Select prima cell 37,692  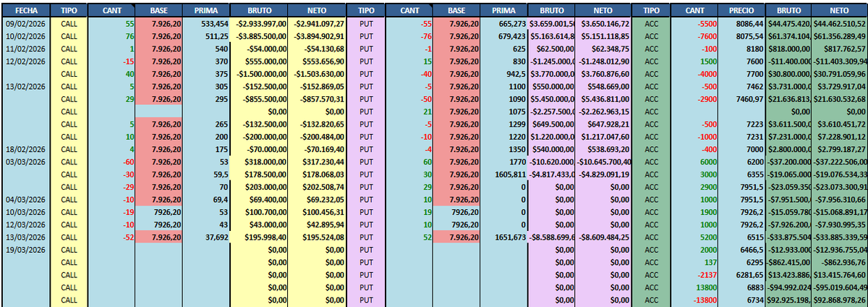pyautogui.click(x=205, y=237)
